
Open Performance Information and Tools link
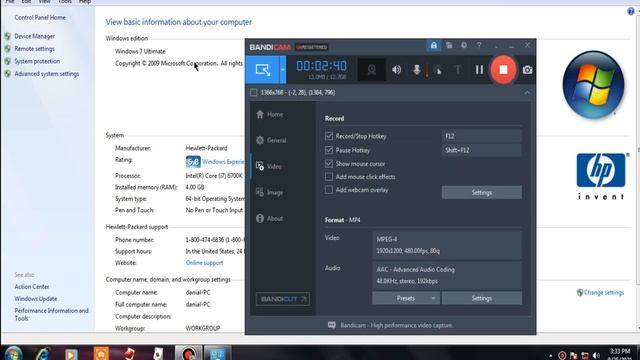pos(51,314)
